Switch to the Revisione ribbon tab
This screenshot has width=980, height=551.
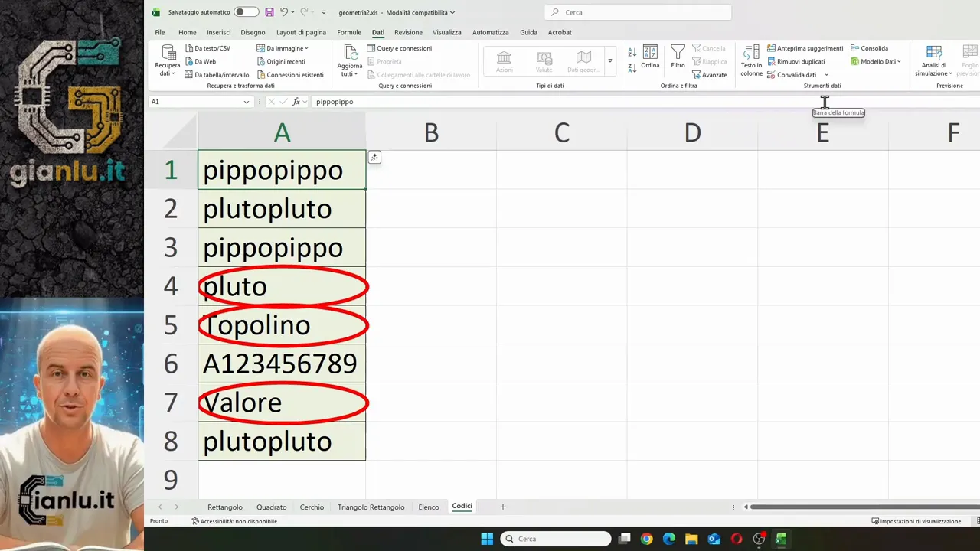pyautogui.click(x=408, y=32)
